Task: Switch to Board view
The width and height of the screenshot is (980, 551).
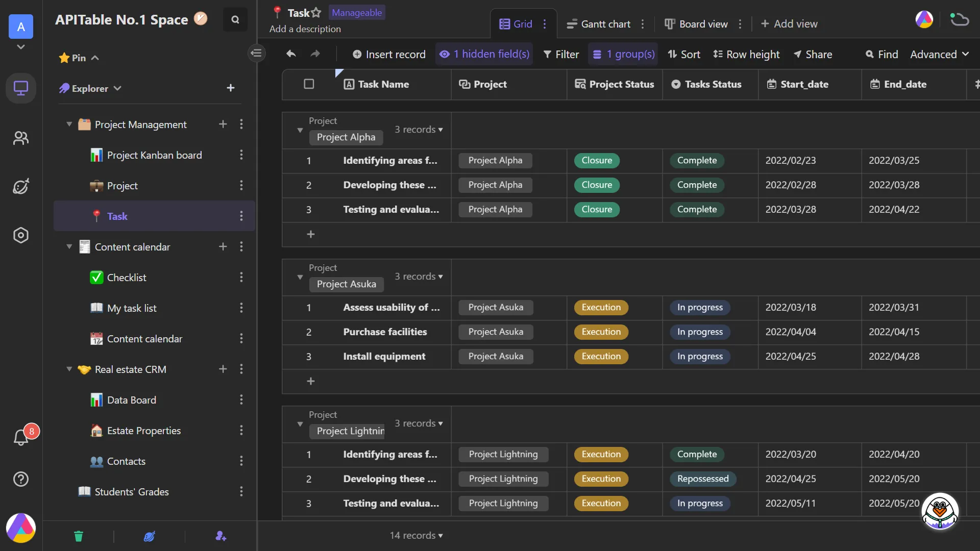Action: [x=703, y=23]
